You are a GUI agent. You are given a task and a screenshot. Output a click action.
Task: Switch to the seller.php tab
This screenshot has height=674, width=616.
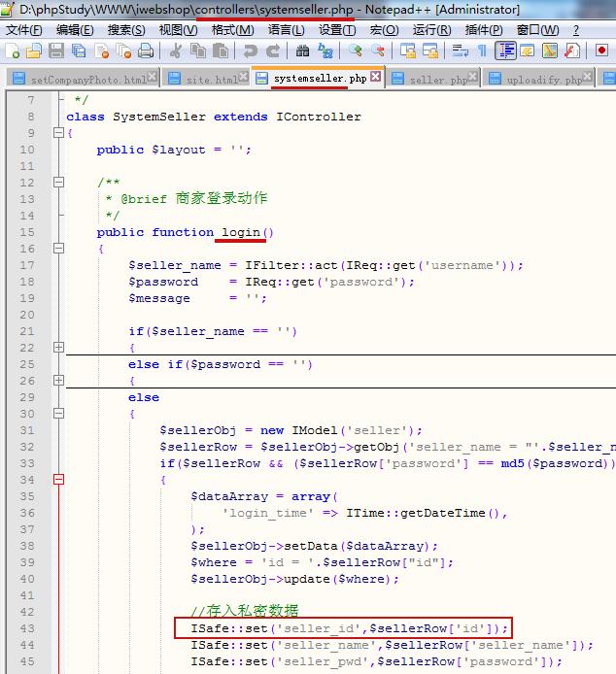[x=434, y=79]
